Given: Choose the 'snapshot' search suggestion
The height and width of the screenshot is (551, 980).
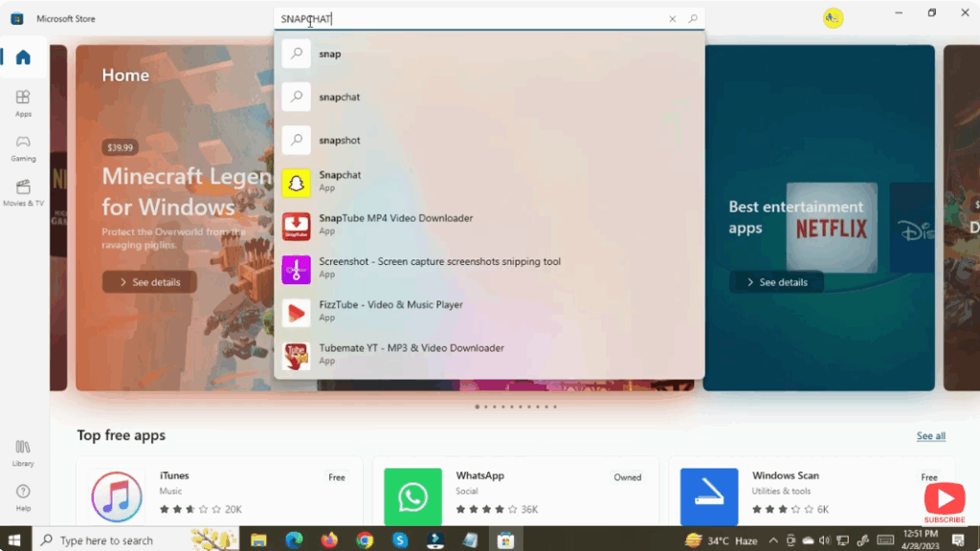Looking at the screenshot, I should [340, 141].
